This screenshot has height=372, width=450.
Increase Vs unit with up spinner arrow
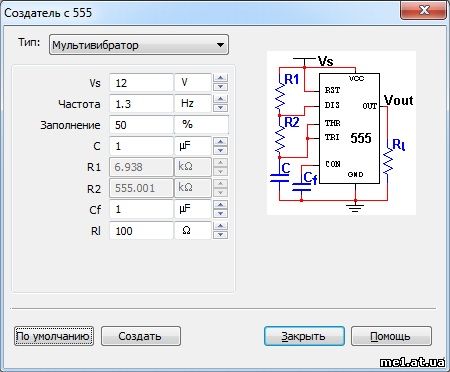tap(220, 78)
